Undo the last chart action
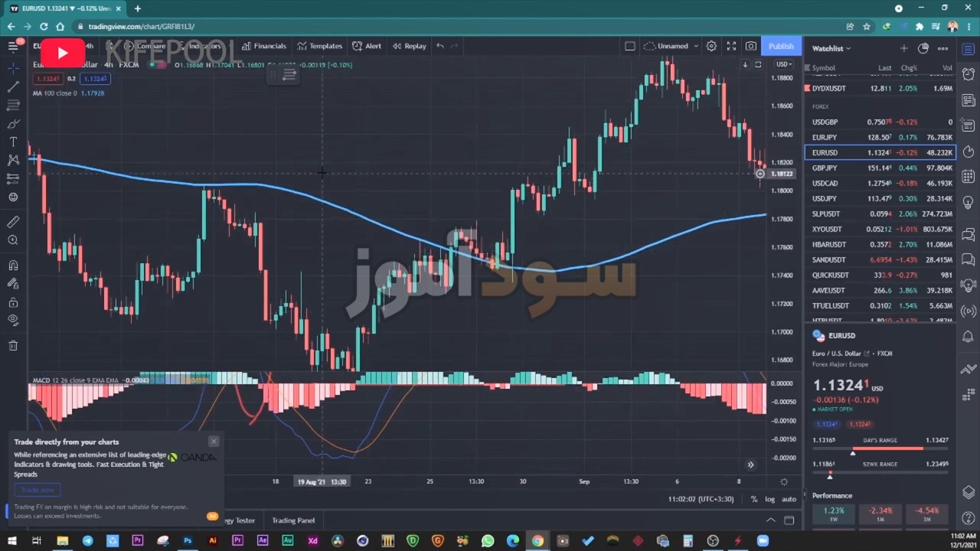This screenshot has height=551, width=980. point(440,46)
